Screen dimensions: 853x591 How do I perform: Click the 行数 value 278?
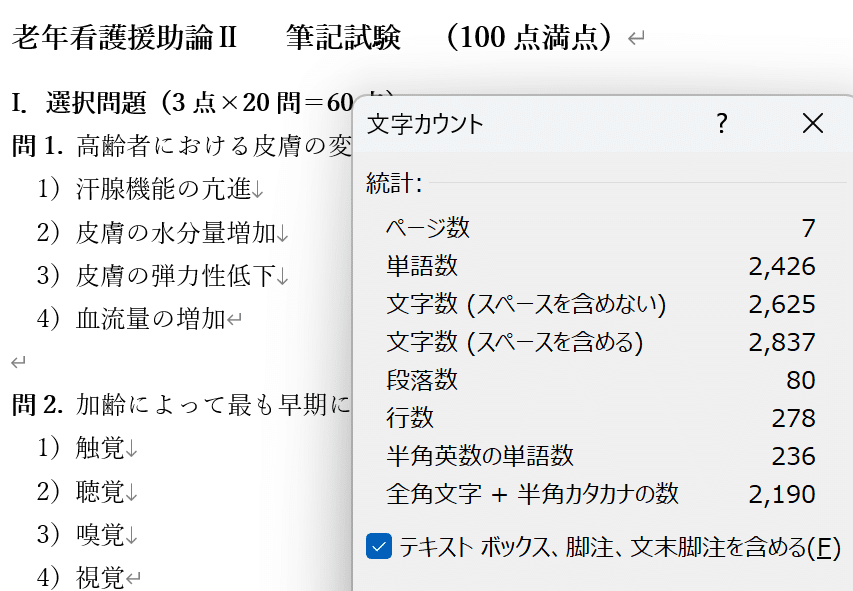point(794,418)
